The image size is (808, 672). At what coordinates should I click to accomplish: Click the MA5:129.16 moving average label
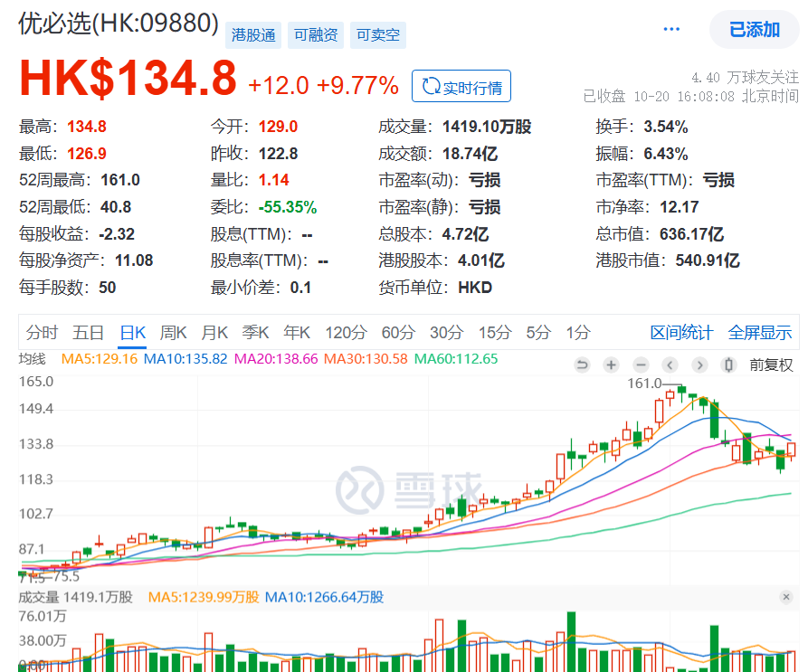[99, 359]
